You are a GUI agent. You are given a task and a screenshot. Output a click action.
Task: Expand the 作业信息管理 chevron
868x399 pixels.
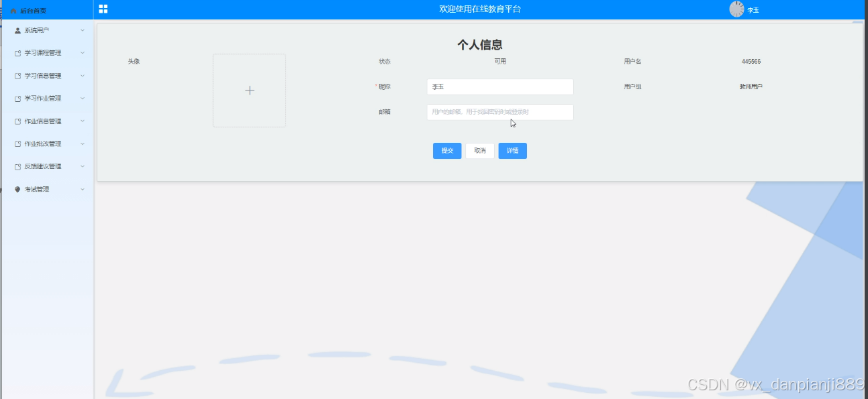[83, 121]
